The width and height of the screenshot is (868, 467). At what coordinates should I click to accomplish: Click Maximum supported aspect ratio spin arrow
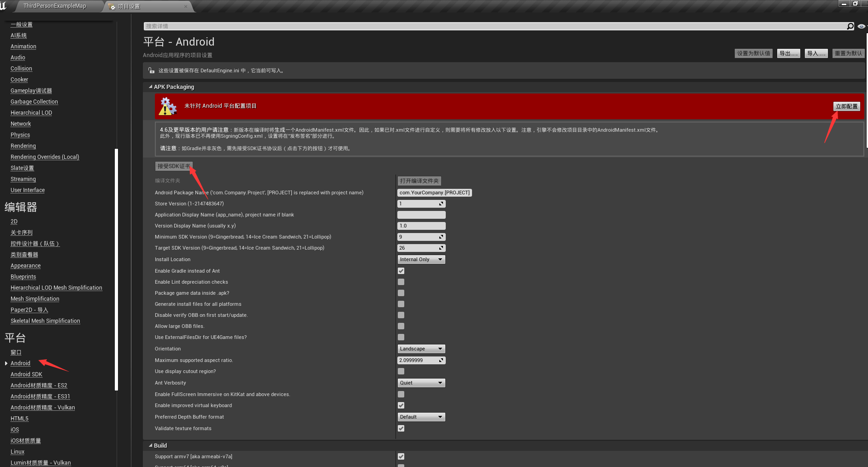tap(441, 360)
